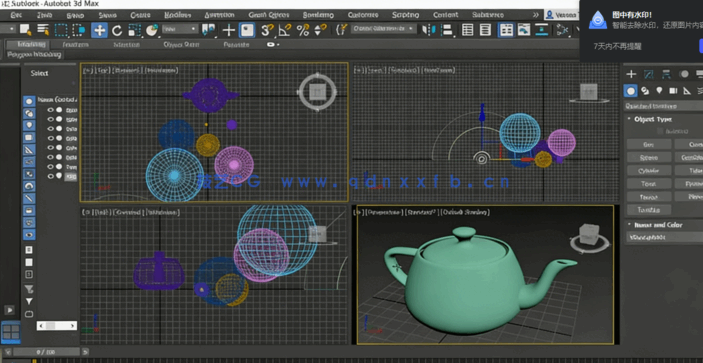Open the Modify command panel tab
Screen dimensions: 703x363
(649, 74)
